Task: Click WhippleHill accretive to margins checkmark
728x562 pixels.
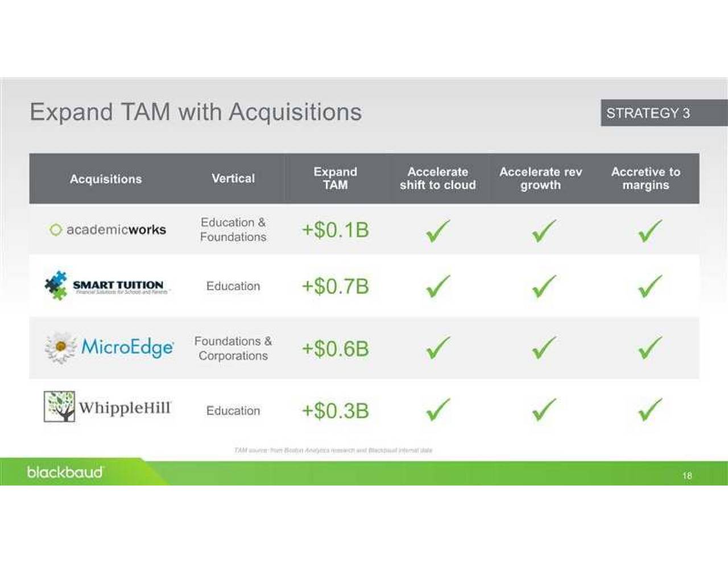Action: pos(650,409)
